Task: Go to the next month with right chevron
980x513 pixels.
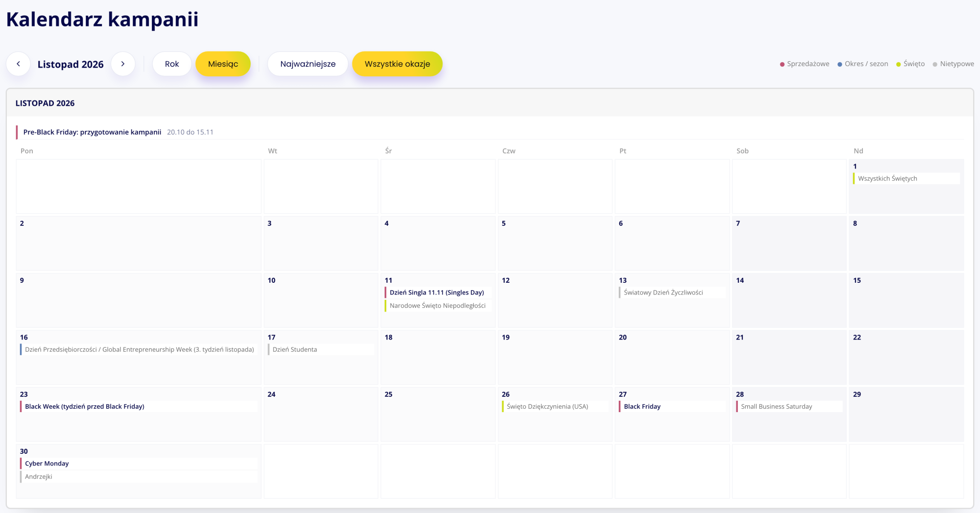Action: coord(123,64)
